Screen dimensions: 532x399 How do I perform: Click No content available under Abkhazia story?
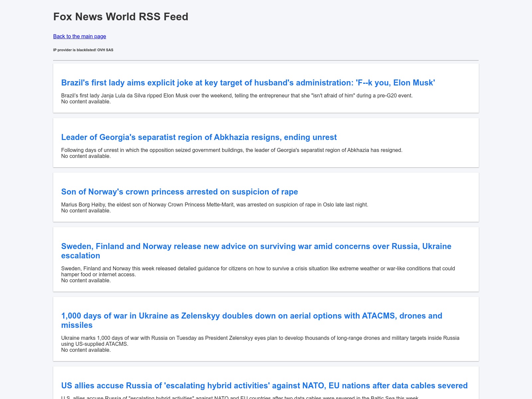pos(86,156)
